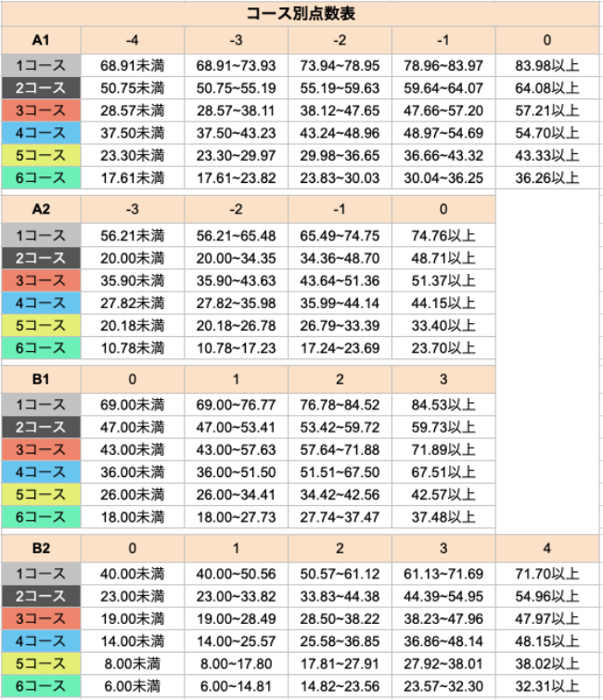The height and width of the screenshot is (700, 603).
Task: Click the コース別点数表 title cell
Action: pyautogui.click(x=301, y=14)
